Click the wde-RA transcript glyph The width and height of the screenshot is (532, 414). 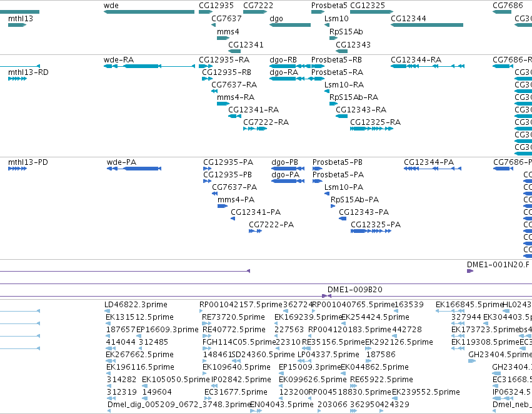(x=149, y=66)
